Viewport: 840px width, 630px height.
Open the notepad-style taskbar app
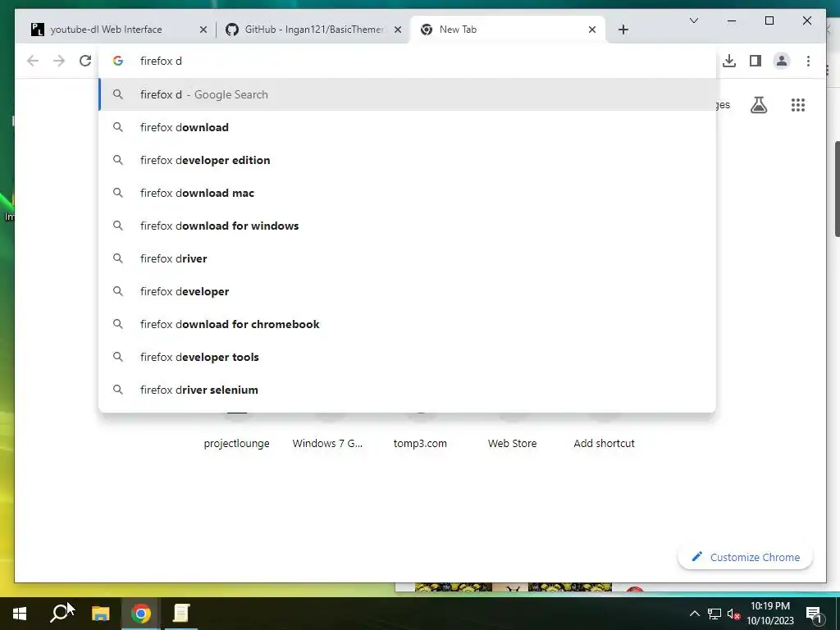click(181, 614)
